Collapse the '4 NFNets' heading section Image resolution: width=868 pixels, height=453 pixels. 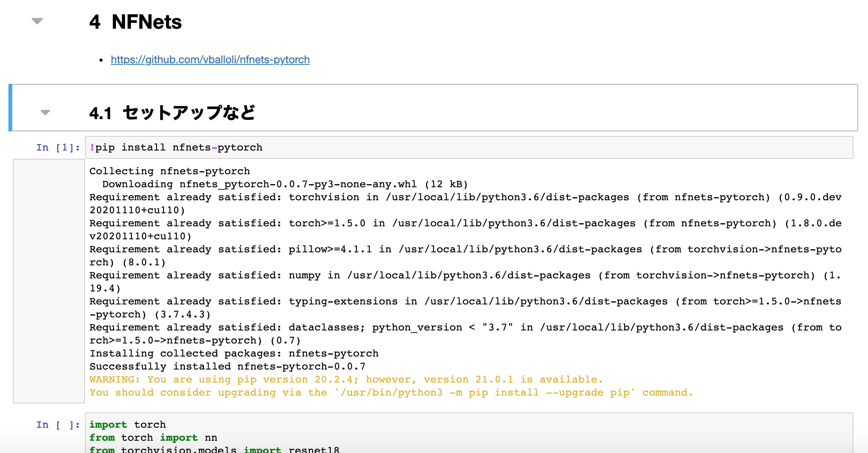click(x=37, y=21)
